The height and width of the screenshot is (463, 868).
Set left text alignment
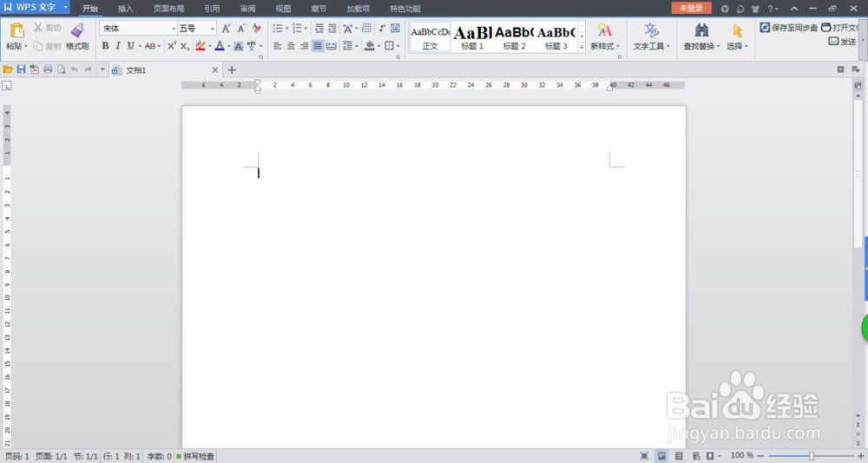tap(278, 46)
